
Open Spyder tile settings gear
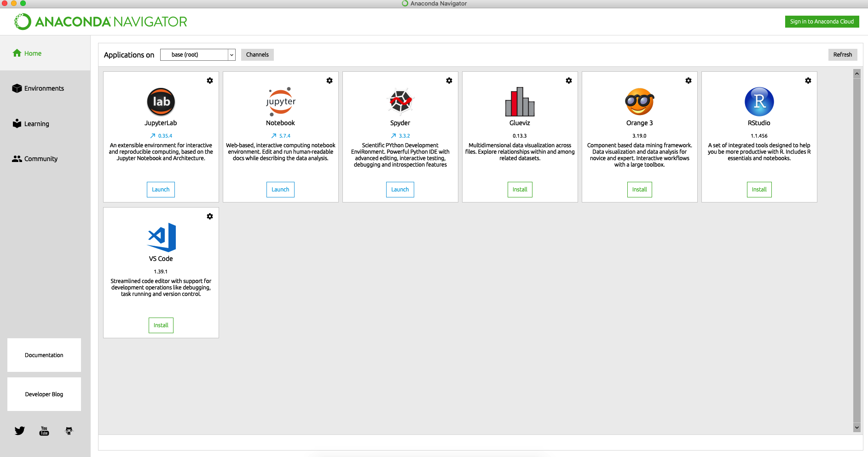pos(449,81)
